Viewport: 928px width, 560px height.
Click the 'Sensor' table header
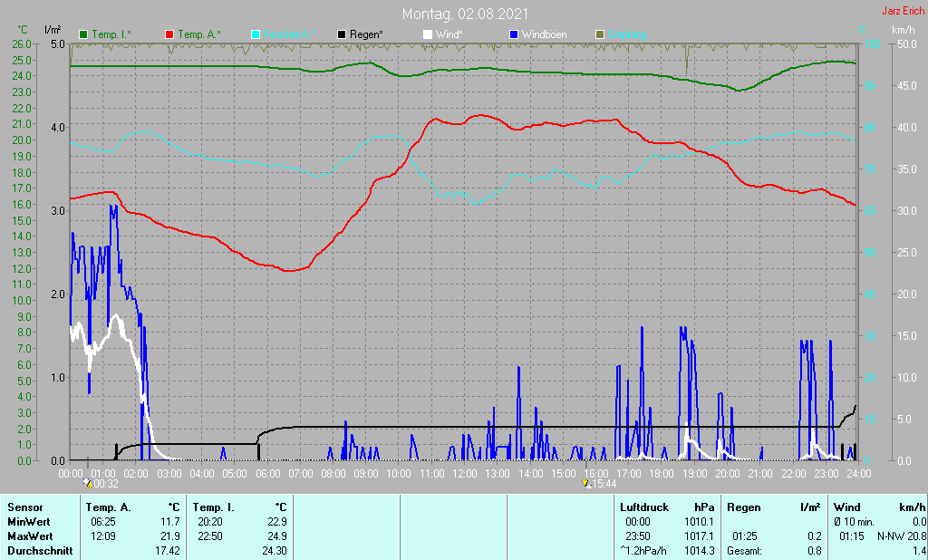click(x=25, y=508)
